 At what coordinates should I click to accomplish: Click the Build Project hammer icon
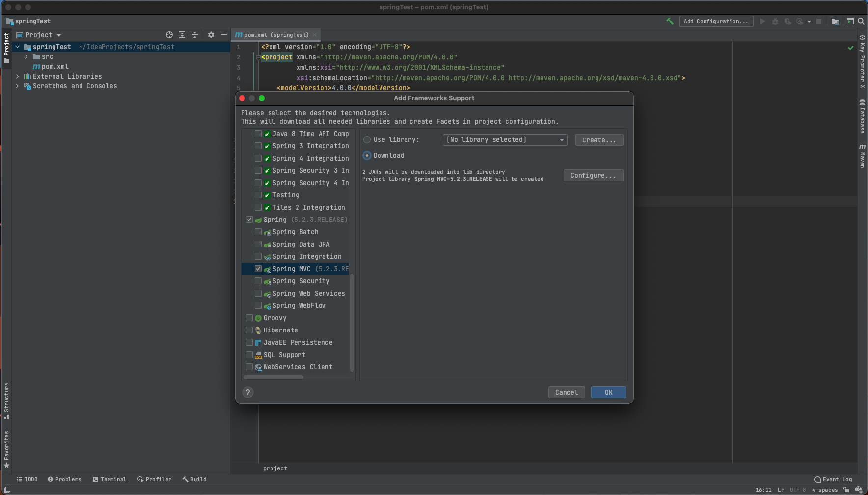click(x=670, y=21)
